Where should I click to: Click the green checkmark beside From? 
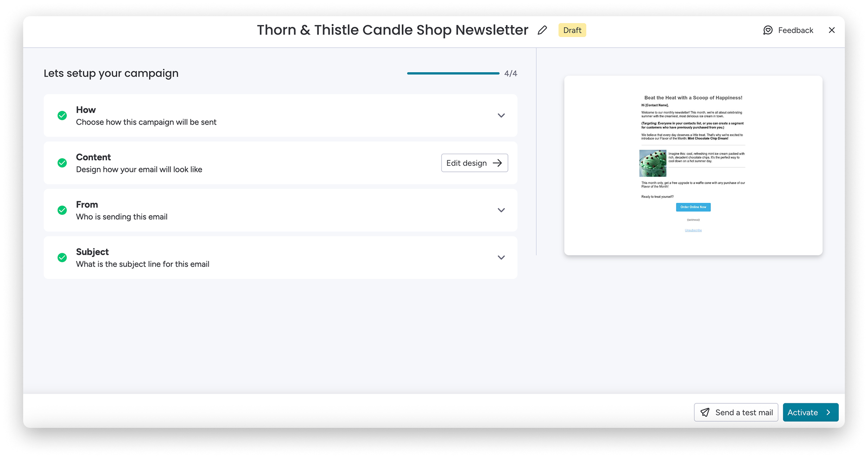click(62, 210)
